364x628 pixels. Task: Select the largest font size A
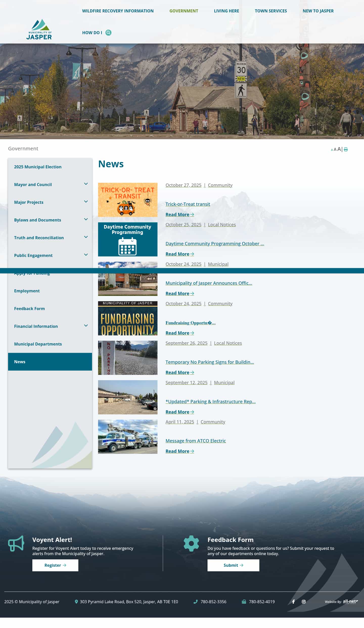pos(339,149)
